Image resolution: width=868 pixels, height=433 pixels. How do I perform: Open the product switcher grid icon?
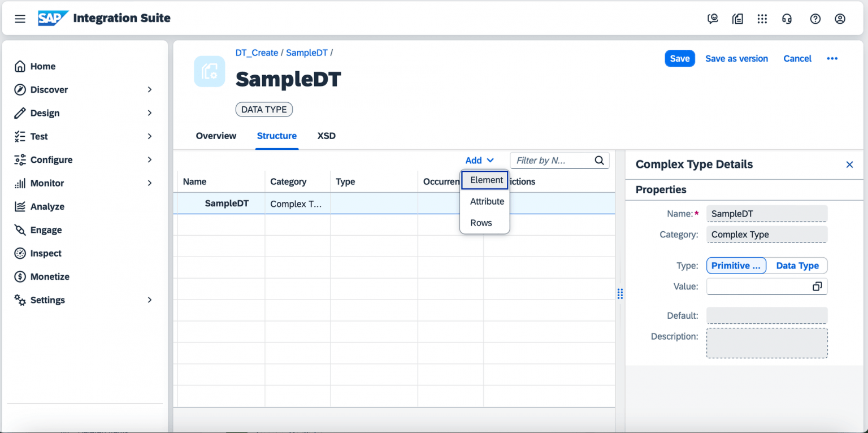click(x=762, y=19)
